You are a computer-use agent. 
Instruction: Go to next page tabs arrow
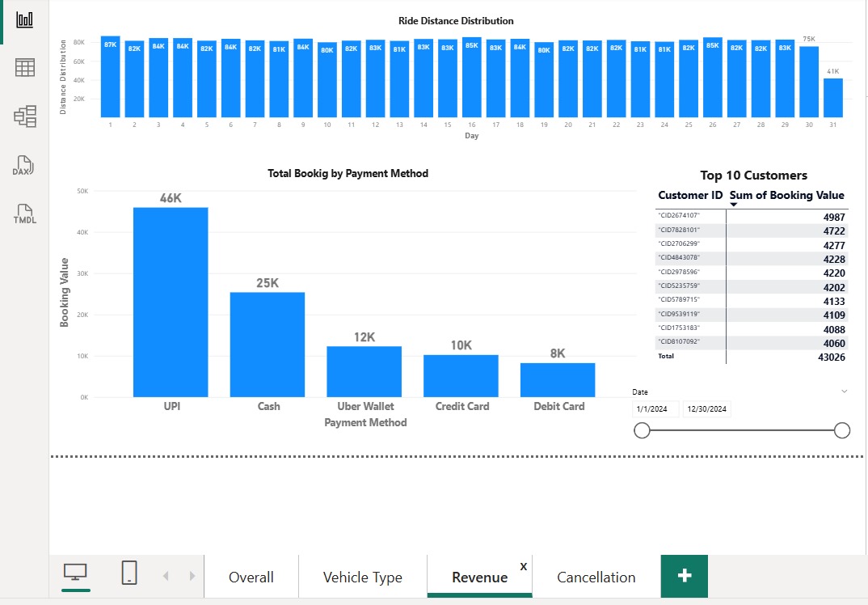pyautogui.click(x=192, y=576)
